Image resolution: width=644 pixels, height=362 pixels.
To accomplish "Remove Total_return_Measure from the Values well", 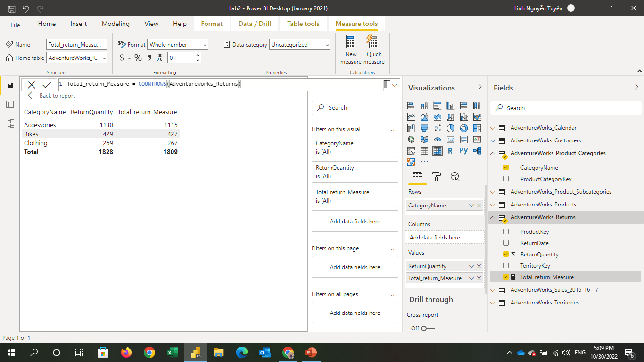I will coord(479,278).
